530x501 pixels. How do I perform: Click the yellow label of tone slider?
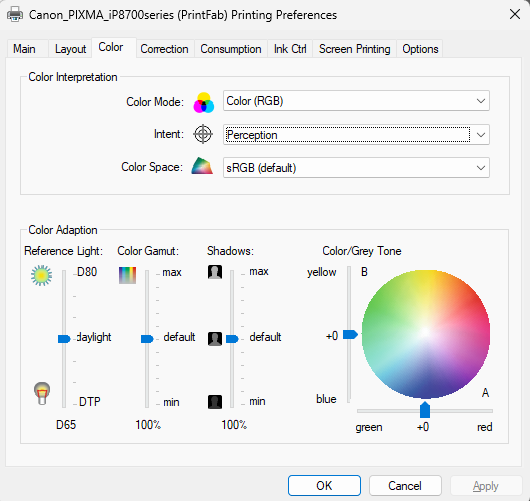click(322, 272)
